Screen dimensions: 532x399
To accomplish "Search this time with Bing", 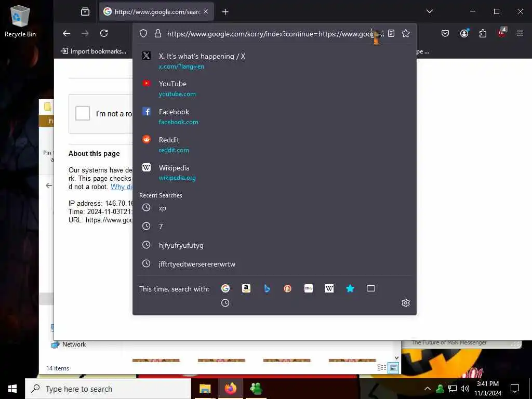I will [267, 288].
